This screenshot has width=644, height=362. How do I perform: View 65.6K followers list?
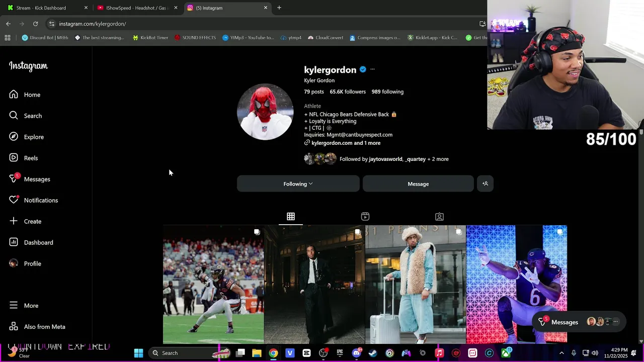point(348,92)
